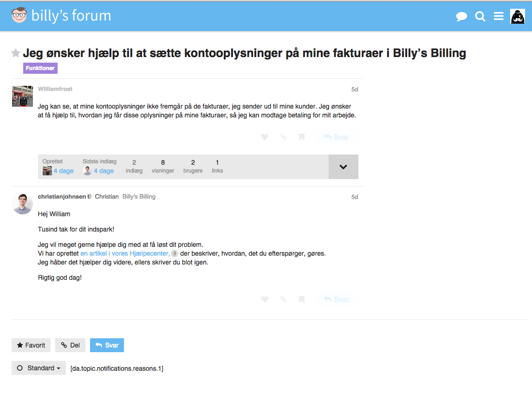Click the 5d timestamp on Williamfrost's post
This screenshot has width=532, height=393.
click(355, 89)
